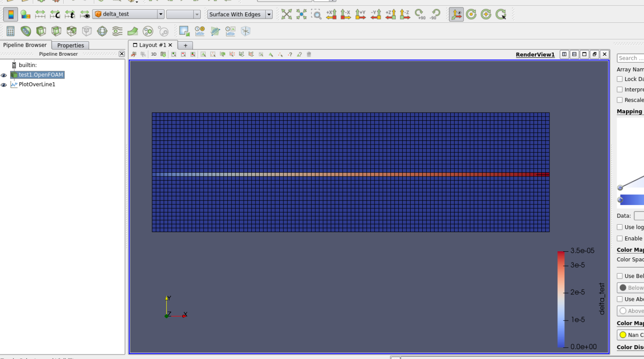Screen dimensions: 644x359
Task: Activate Zoom To Box tool
Action: (x=316, y=14)
